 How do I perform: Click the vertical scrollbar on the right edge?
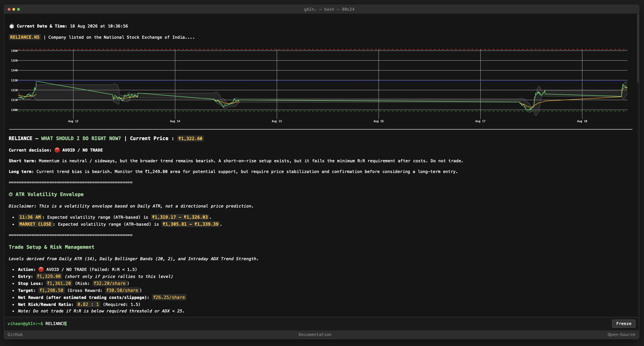638,48
